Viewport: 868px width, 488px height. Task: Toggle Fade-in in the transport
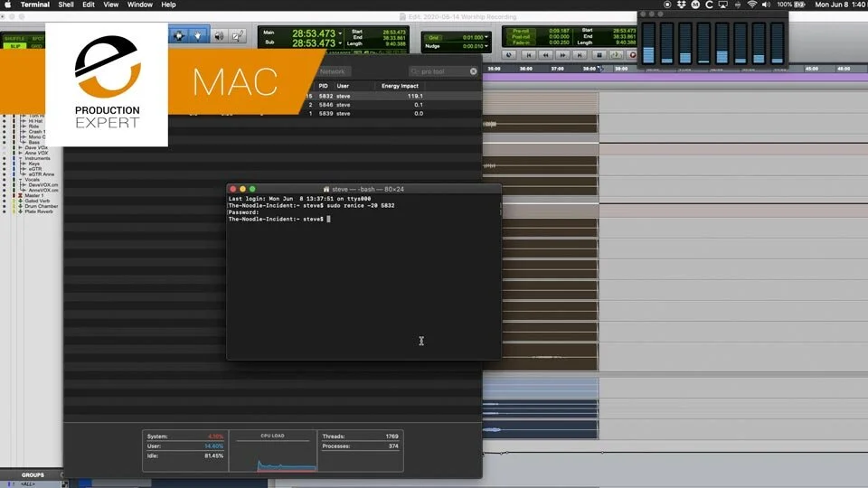521,42
